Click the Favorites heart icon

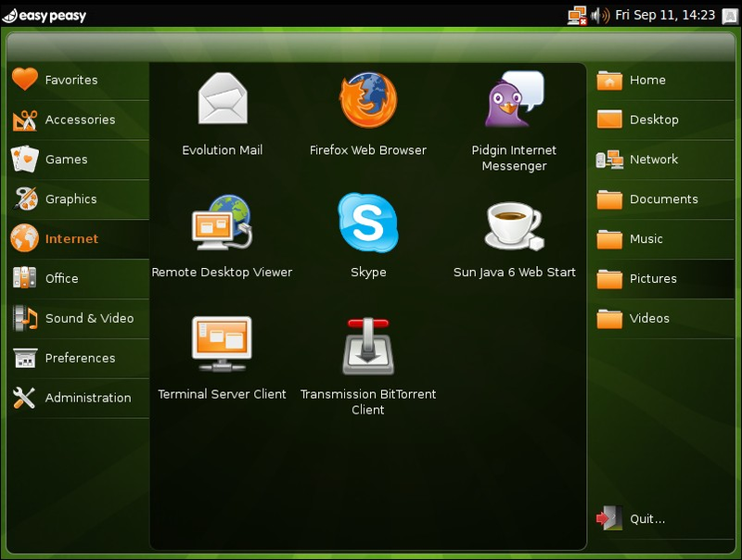[25, 79]
